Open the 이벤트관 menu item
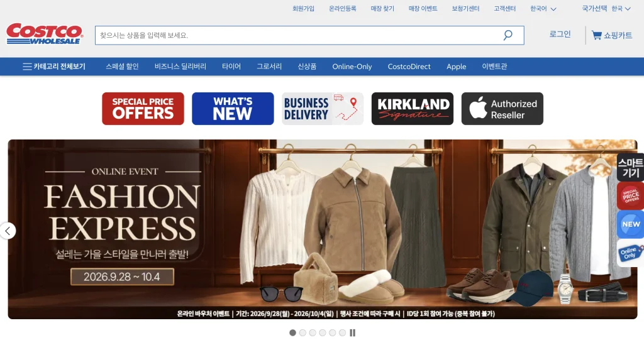 (x=494, y=67)
